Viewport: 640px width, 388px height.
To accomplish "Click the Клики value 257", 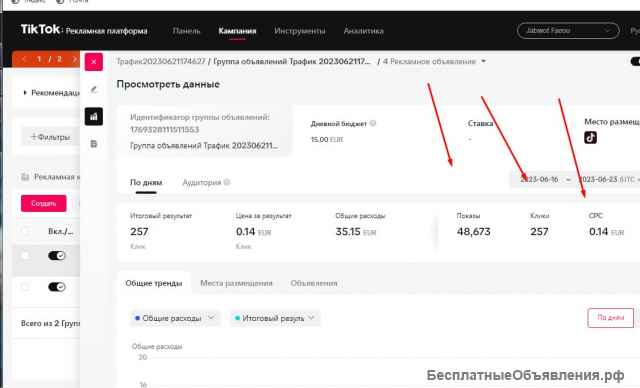I will pos(539,232).
